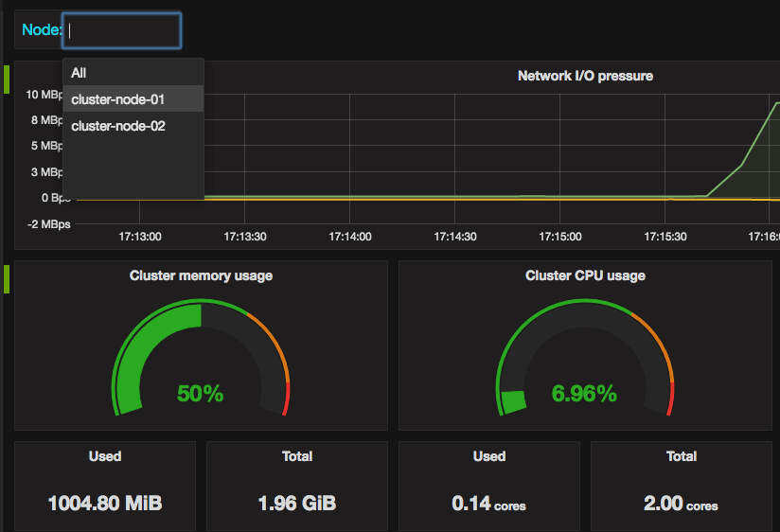The image size is (780, 532).
Task: Click the 17:14:00 time axis label
Action: [349, 237]
